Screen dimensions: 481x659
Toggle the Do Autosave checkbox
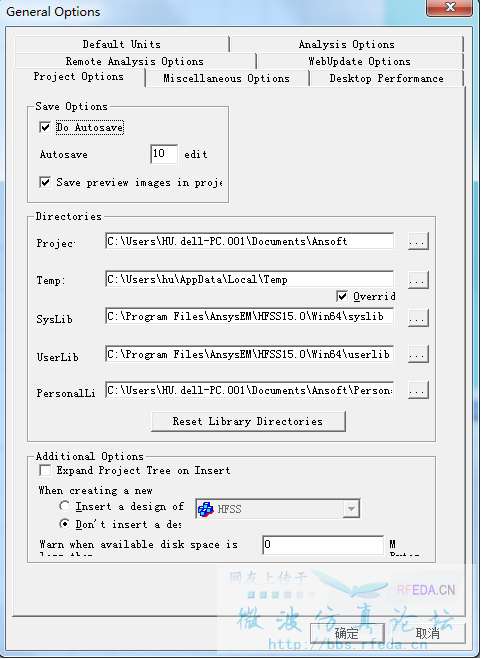45,127
